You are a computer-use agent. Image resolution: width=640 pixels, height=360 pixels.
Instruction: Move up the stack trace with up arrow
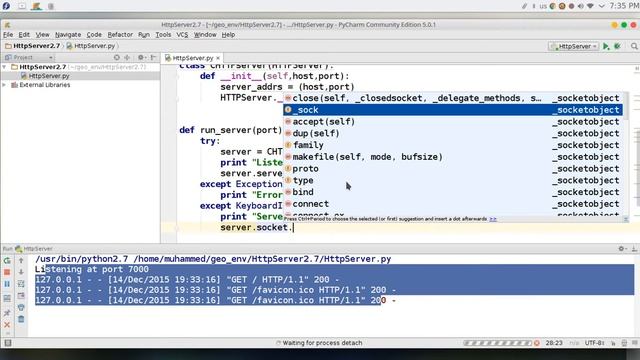point(21,260)
